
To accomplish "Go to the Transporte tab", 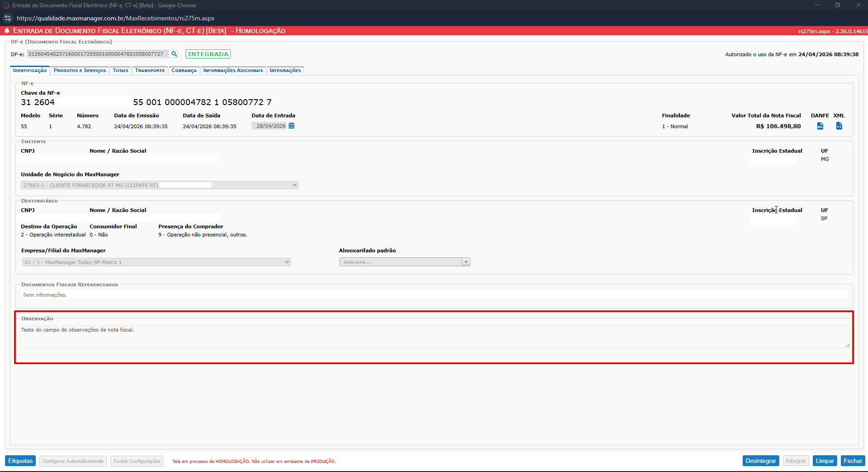I will (150, 71).
